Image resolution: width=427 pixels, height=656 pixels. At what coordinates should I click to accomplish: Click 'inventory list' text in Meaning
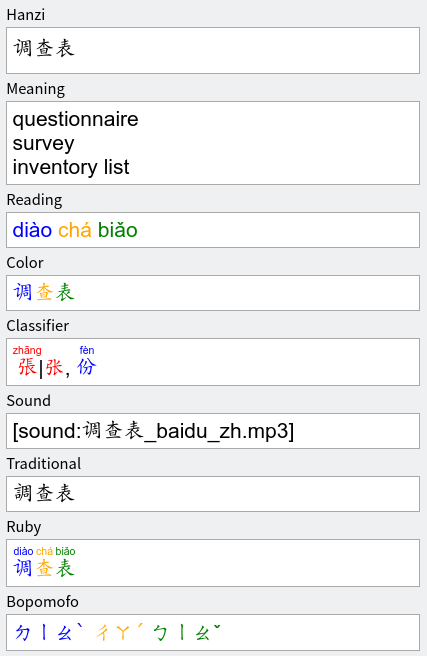(x=71, y=167)
